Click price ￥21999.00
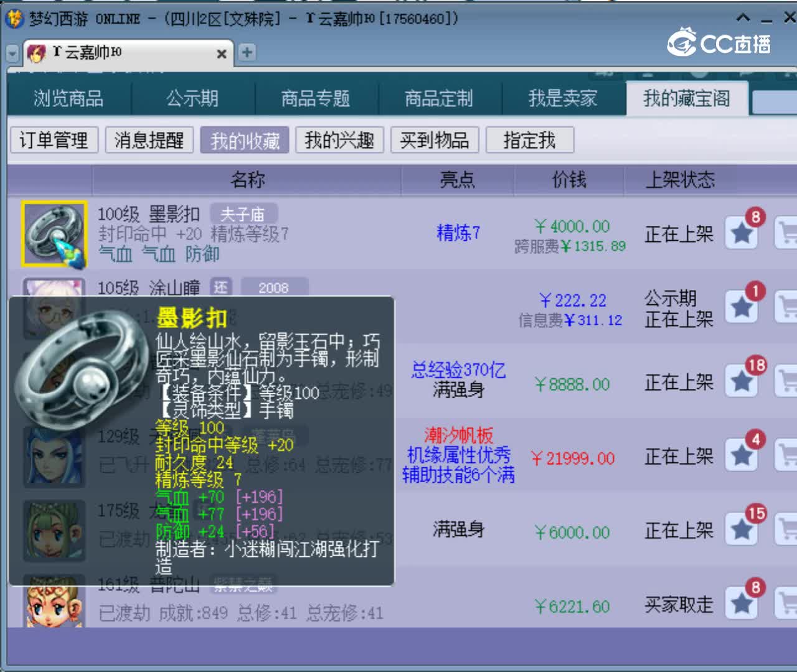Viewport: 797px width, 672px height. click(x=572, y=459)
